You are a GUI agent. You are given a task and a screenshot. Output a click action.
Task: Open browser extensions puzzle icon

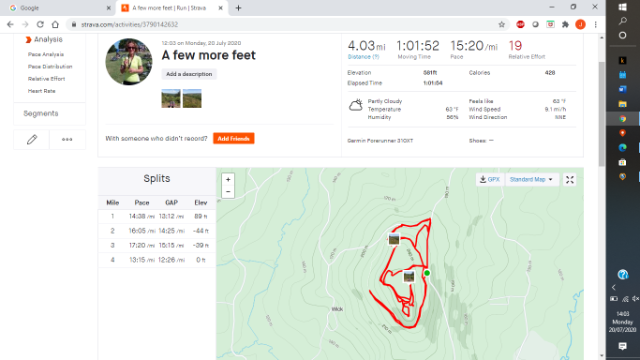pos(565,24)
